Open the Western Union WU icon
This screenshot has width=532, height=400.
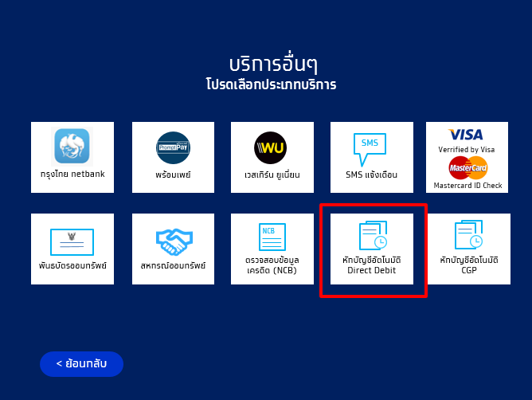pos(271,147)
